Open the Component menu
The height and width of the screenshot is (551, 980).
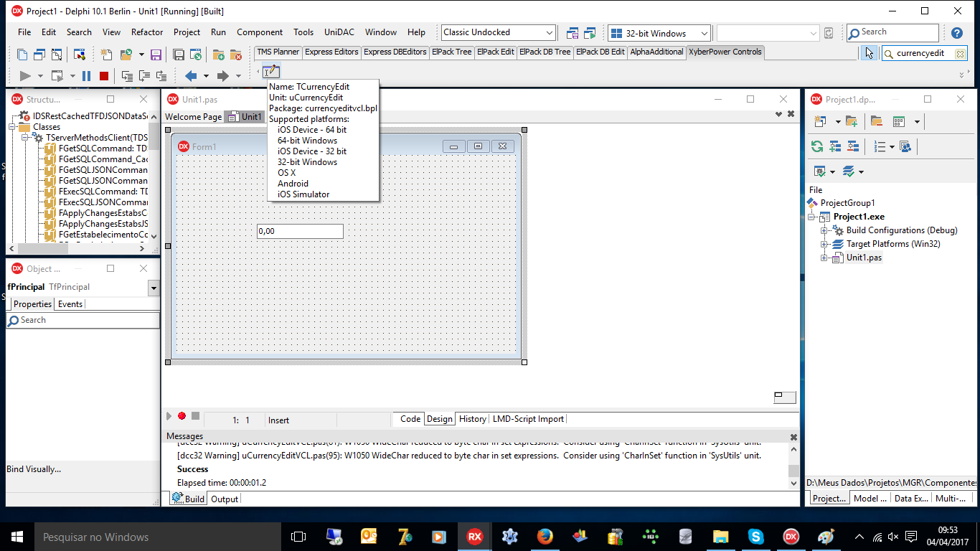260,32
